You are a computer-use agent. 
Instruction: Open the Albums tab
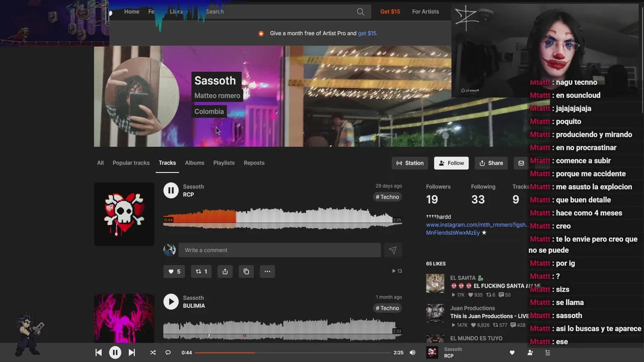(x=194, y=163)
